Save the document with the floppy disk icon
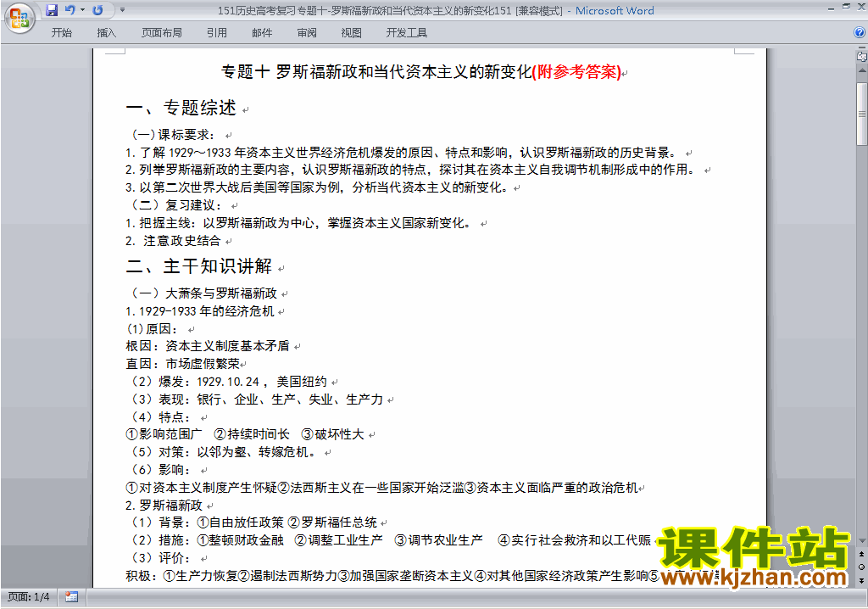Screen dimensions: 868x609 click(x=52, y=10)
